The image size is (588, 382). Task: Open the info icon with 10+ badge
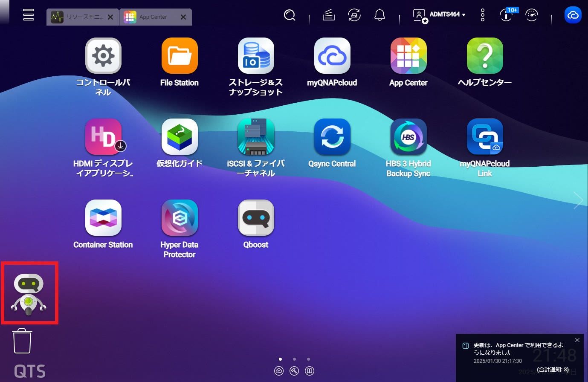(x=507, y=15)
